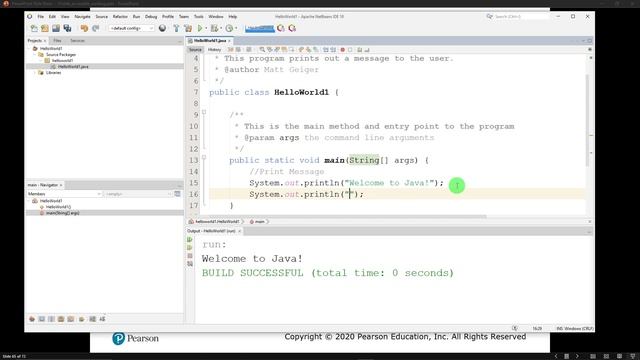Click the last sort icon at Navigator bottom
Image resolution: width=640 pixels, height=360 pixels.
coord(102,319)
